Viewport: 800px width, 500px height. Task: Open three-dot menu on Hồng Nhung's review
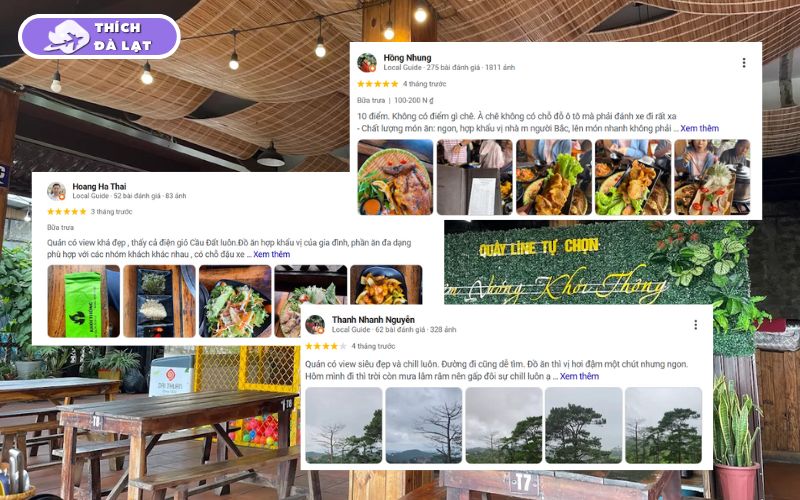(x=744, y=63)
